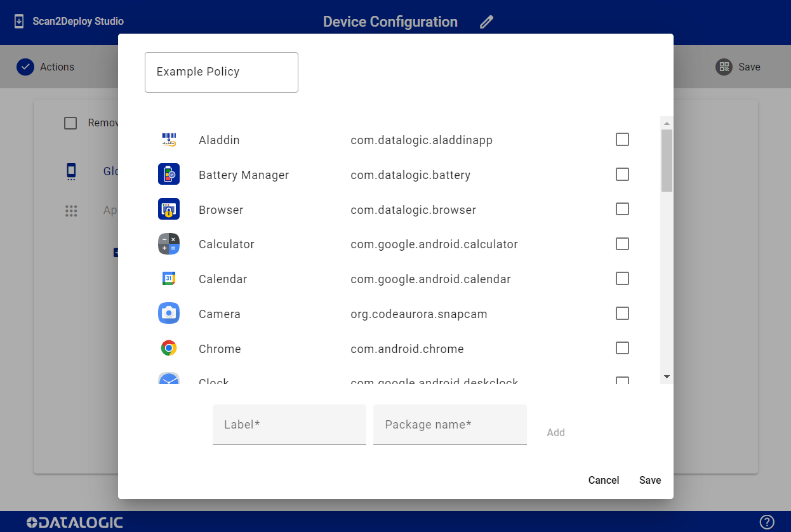Viewport: 791px width, 532px height.
Task: Check the Aladdin checkbox
Action: pyautogui.click(x=623, y=140)
